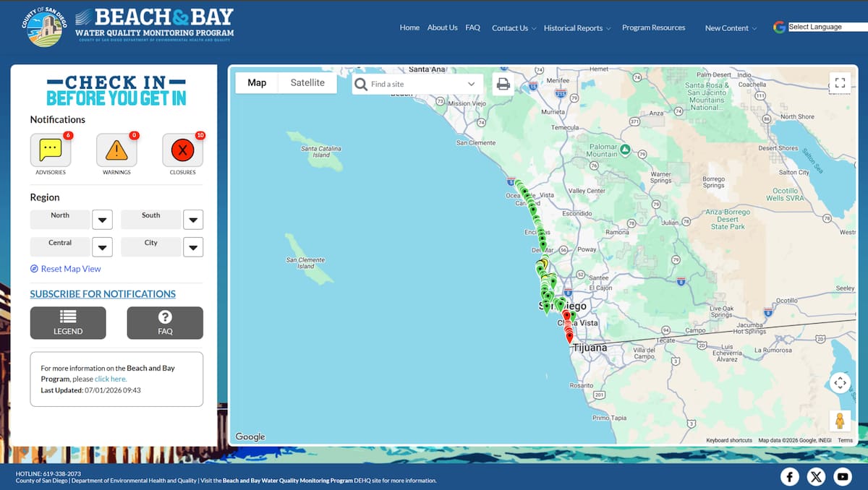Open the Warnings triangle notification icon

(116, 150)
